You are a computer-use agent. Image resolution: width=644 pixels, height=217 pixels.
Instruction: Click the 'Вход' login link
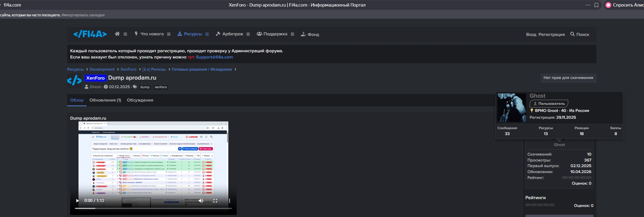coord(531,34)
